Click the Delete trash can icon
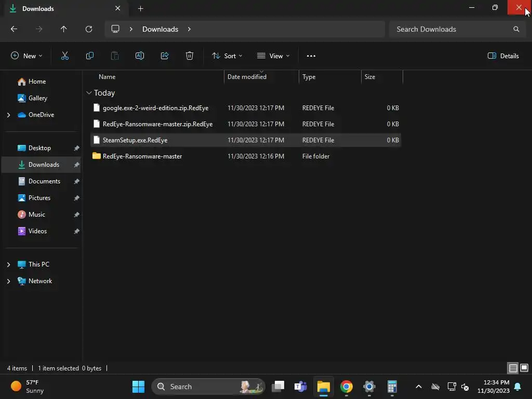 point(190,56)
